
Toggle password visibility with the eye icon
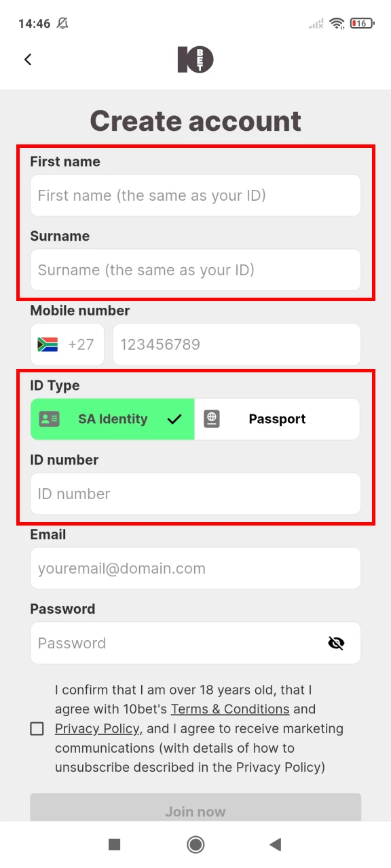[337, 643]
